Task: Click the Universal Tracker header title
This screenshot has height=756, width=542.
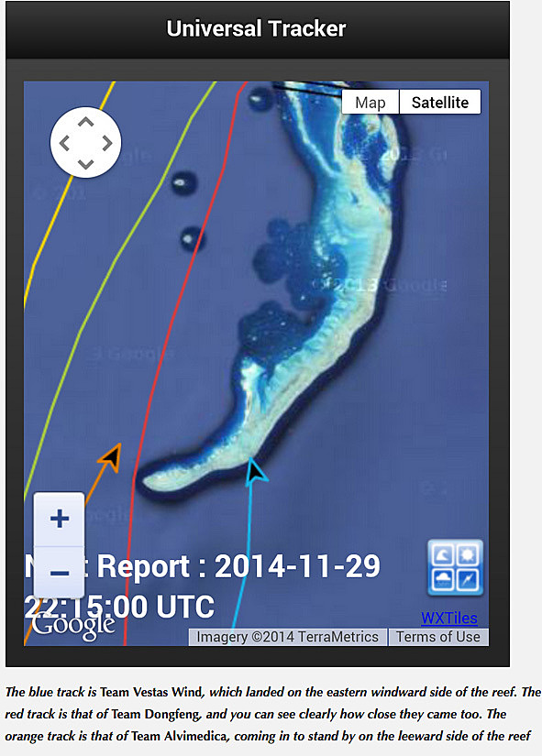Action: (x=256, y=28)
